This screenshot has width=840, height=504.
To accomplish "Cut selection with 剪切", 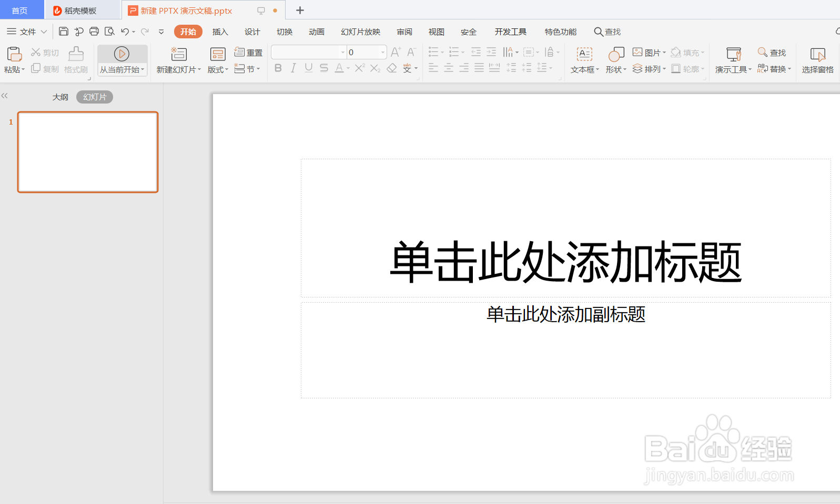I will 45,53.
